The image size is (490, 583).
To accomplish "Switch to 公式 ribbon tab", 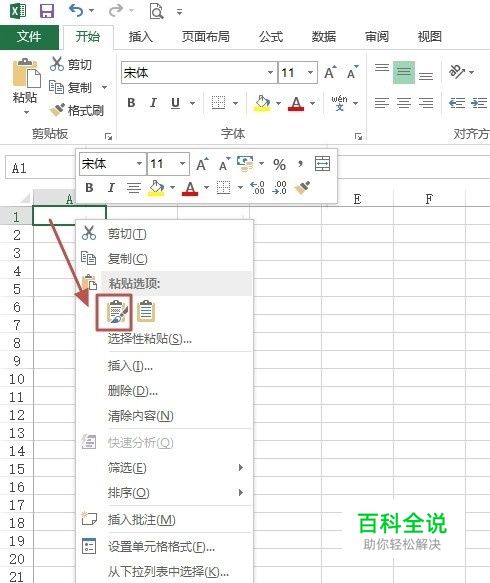I will pyautogui.click(x=271, y=37).
